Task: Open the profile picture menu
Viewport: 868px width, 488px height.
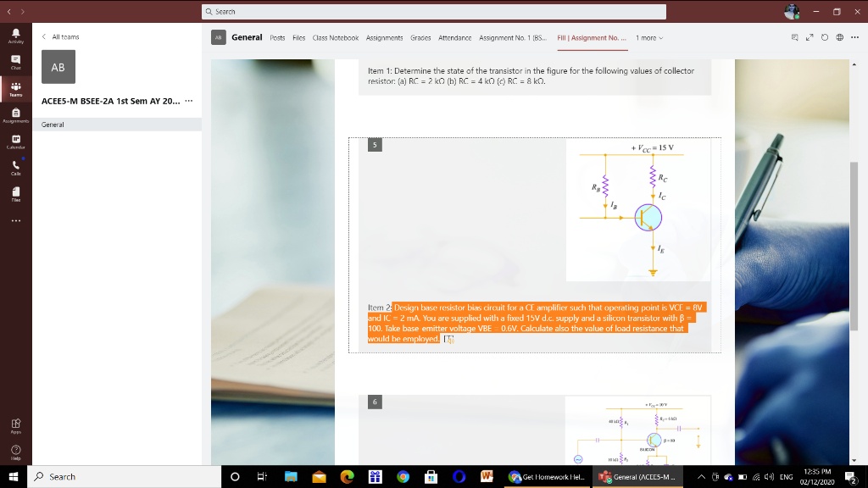Action: click(792, 11)
